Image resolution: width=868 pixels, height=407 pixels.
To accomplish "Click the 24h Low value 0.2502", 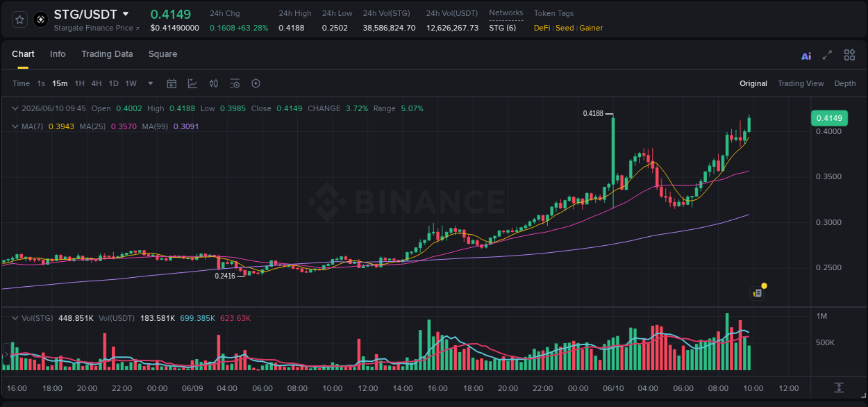I will click(335, 28).
